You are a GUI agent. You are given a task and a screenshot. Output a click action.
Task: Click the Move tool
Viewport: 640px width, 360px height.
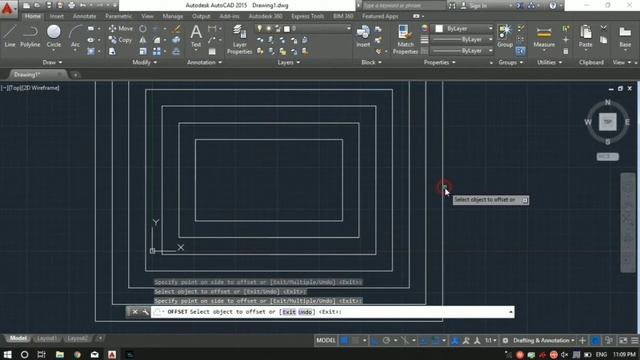[x=121, y=29]
